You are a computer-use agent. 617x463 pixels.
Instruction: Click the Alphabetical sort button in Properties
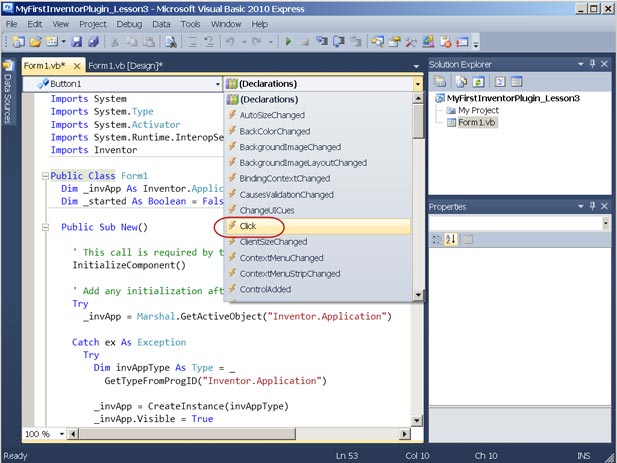click(x=451, y=239)
